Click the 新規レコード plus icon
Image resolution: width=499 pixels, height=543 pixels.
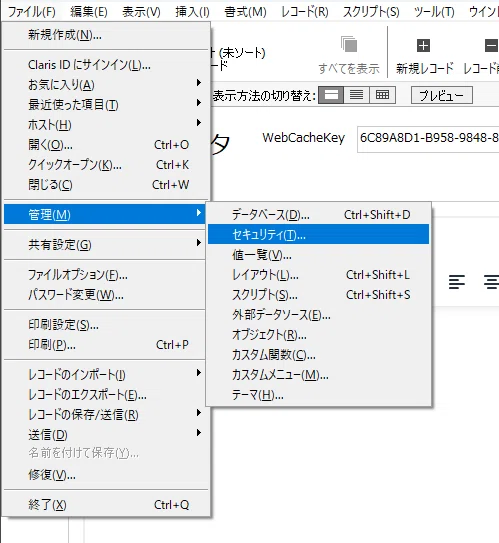point(423,45)
